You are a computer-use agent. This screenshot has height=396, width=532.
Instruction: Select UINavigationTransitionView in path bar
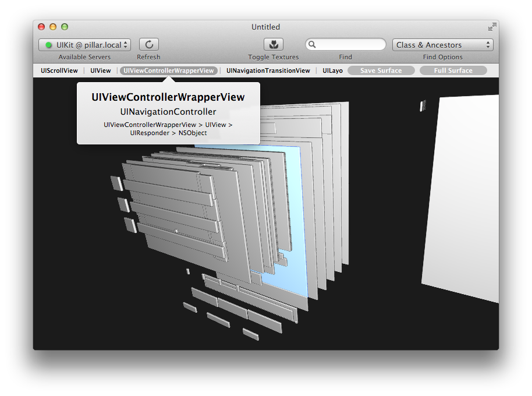click(268, 70)
